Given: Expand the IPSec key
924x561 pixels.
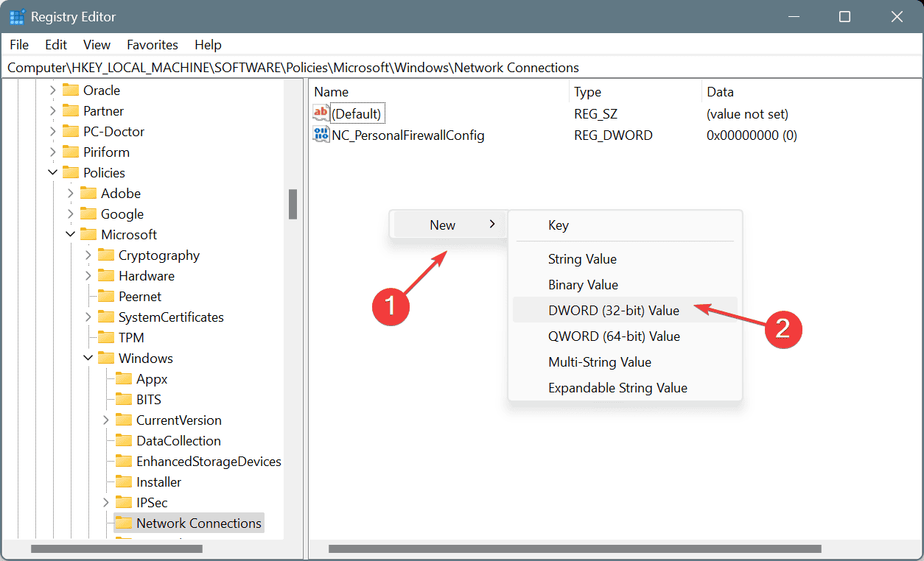Looking at the screenshot, I should pyautogui.click(x=105, y=502).
